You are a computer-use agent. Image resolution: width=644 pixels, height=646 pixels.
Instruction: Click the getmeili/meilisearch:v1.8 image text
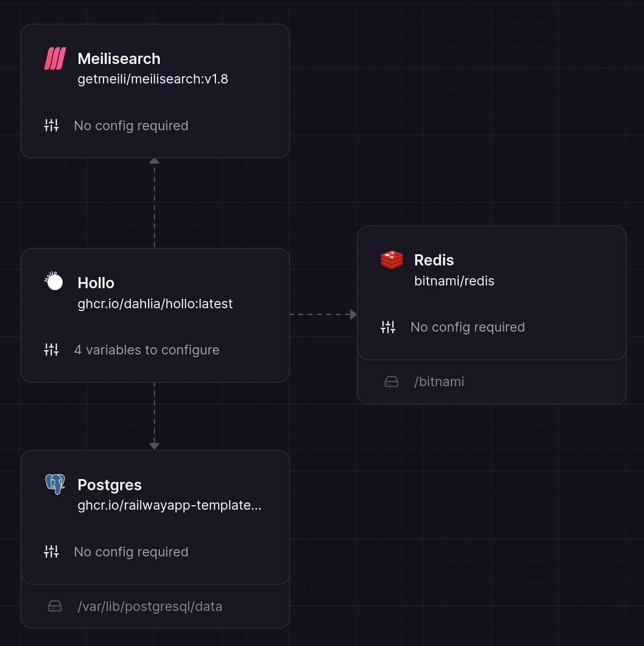pos(153,79)
